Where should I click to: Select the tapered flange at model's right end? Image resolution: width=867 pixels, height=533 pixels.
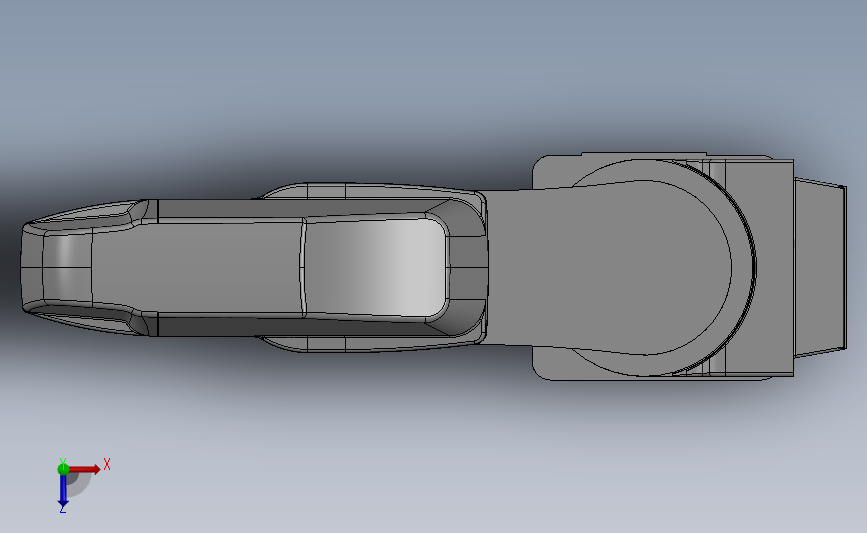[820, 268]
